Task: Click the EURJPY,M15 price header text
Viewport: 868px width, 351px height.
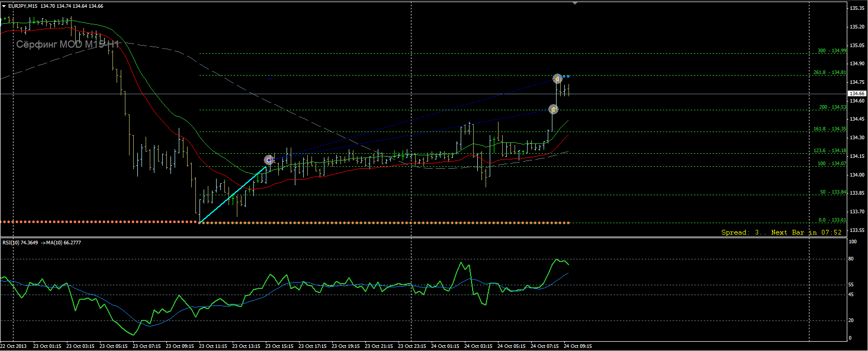Action: 56,6
